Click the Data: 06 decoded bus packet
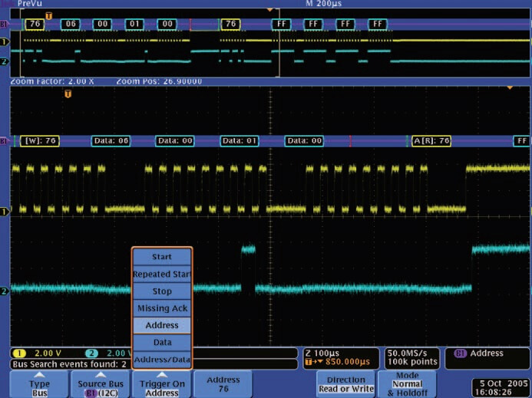 (x=111, y=141)
